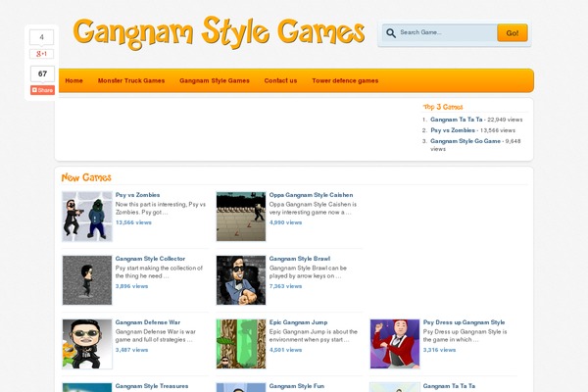This screenshot has width=588, height=392.
Task: Click the share count 67 box
Action: click(42, 73)
